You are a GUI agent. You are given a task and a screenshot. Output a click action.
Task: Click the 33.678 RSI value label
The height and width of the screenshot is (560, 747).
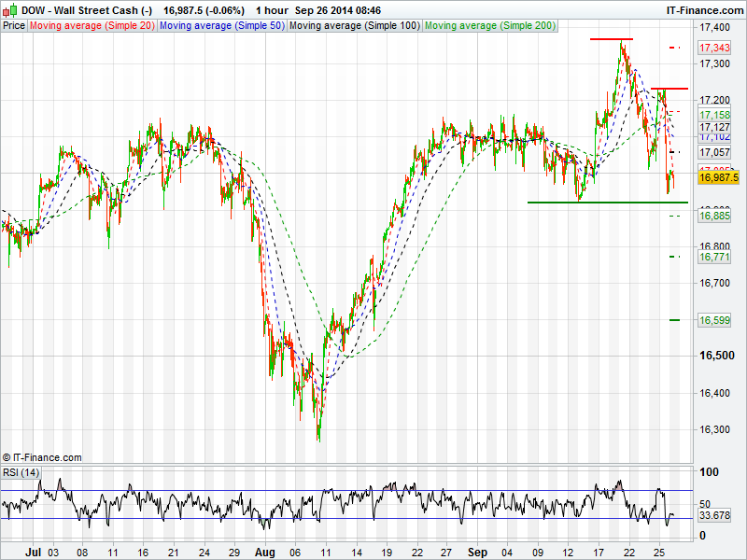tap(714, 515)
